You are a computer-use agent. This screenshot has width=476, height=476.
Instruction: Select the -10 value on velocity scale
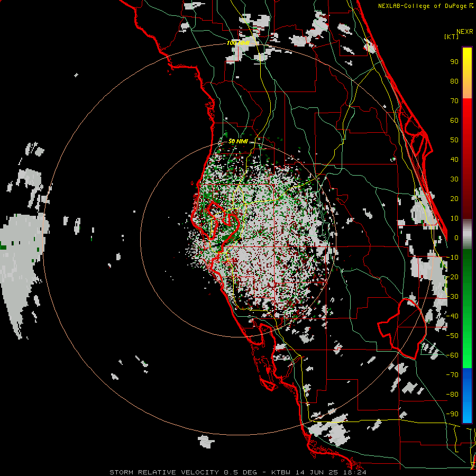pyautogui.click(x=452, y=258)
